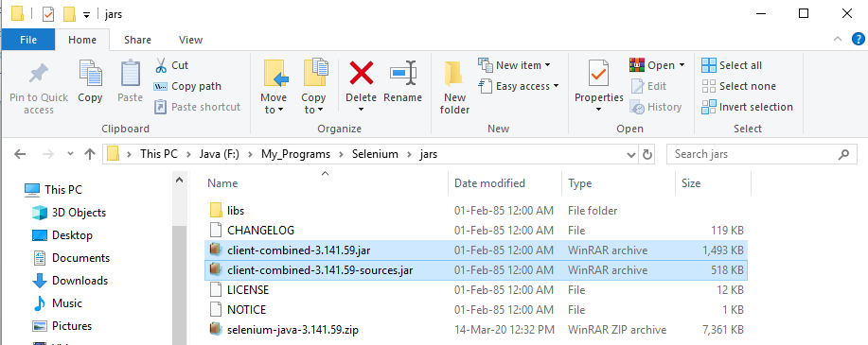868x345 pixels.
Task: Click Paste shortcut in the ribbon
Action: 198,107
